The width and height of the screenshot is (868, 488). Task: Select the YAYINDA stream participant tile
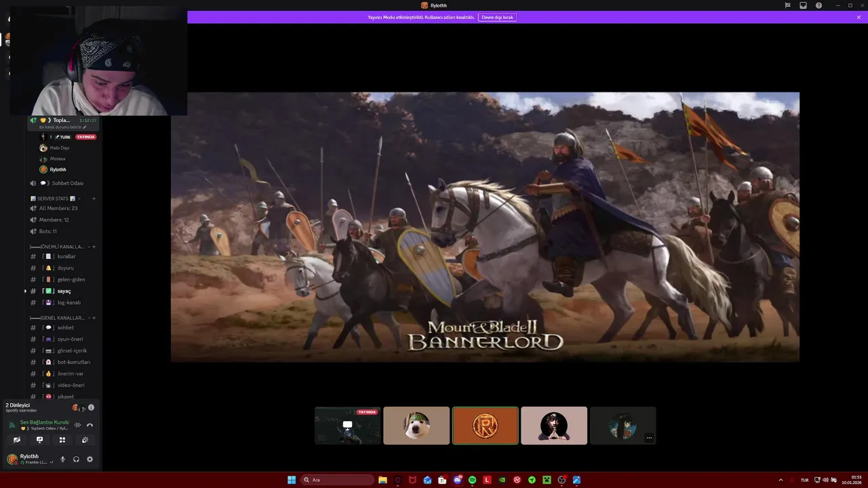coord(347,426)
